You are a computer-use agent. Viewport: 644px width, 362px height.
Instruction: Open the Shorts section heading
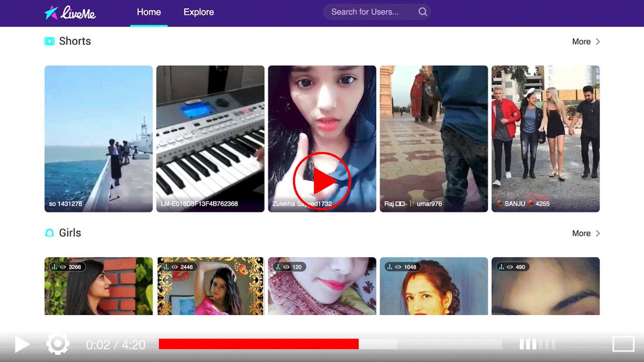click(75, 41)
